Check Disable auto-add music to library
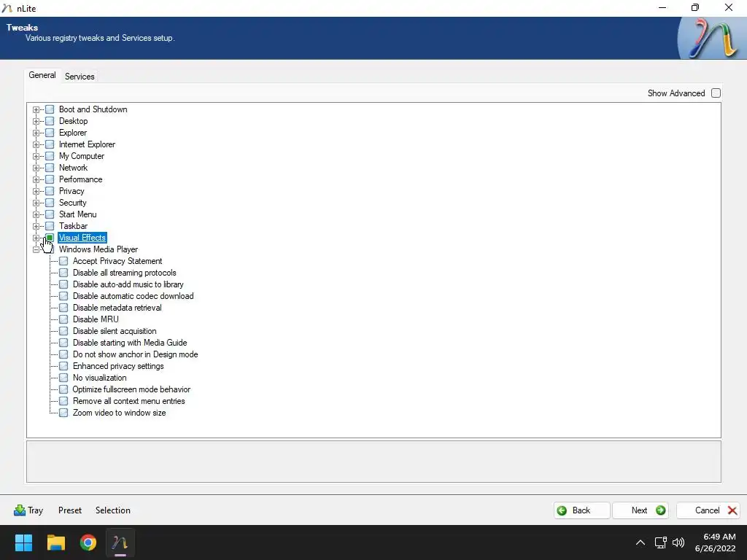 (x=63, y=284)
